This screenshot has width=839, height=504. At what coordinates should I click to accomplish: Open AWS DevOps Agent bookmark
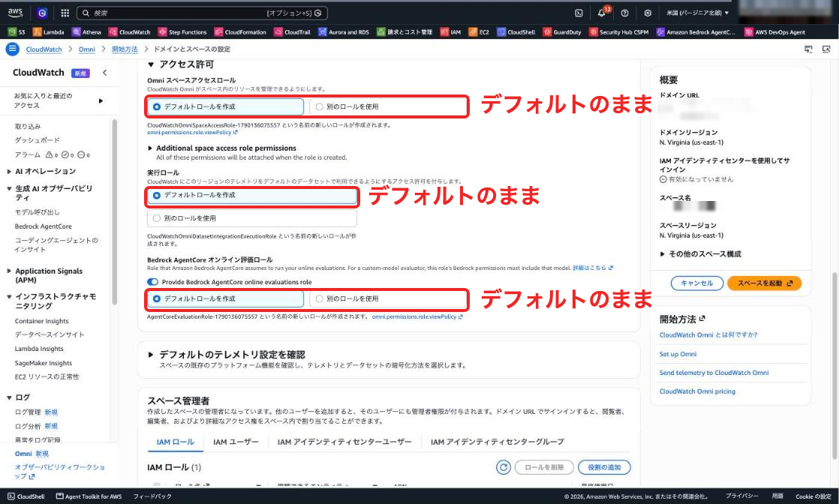tap(774, 32)
